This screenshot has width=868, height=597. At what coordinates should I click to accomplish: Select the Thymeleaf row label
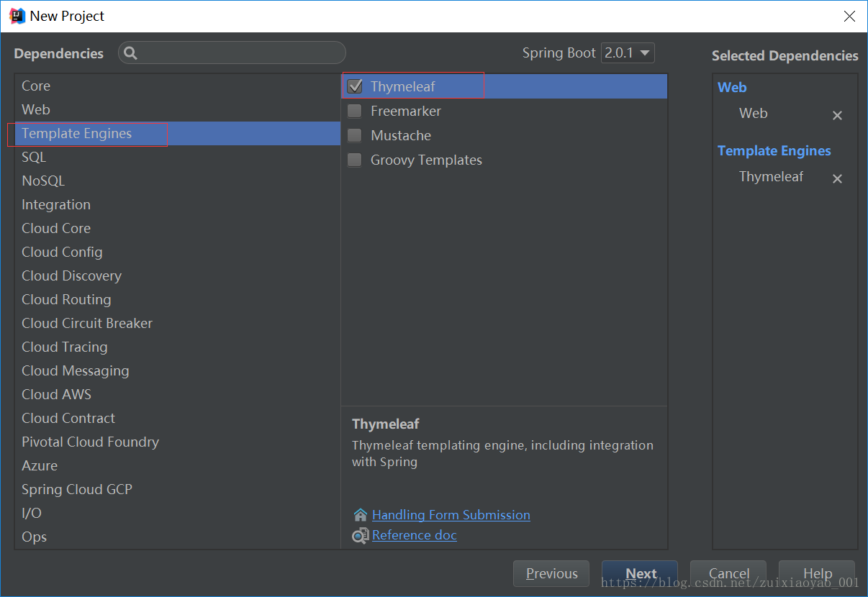click(403, 87)
